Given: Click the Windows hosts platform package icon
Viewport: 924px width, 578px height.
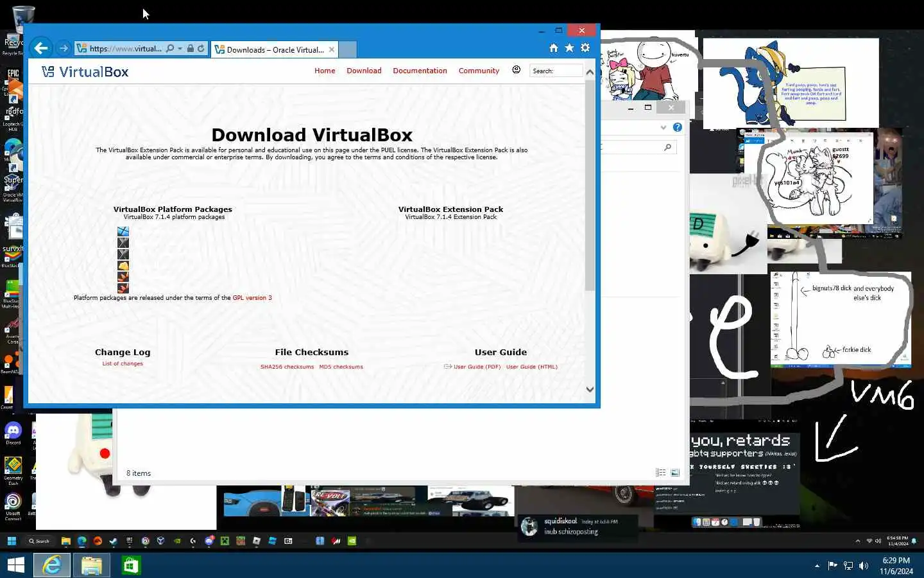Looking at the screenshot, I should tap(123, 231).
